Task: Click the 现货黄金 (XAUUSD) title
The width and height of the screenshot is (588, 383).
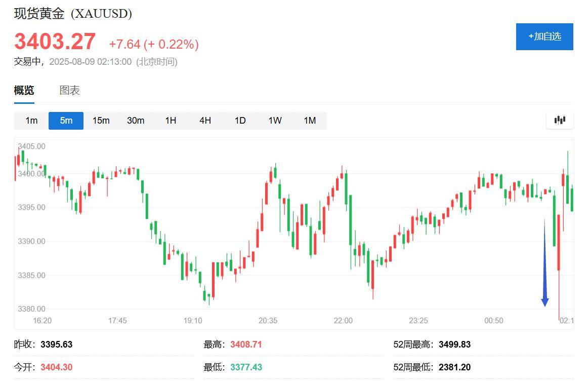Action: pos(73,14)
